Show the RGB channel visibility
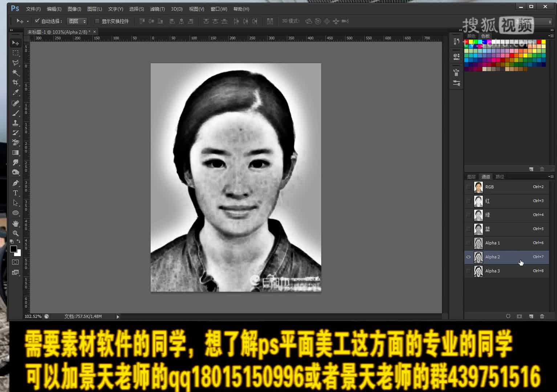 tap(468, 187)
